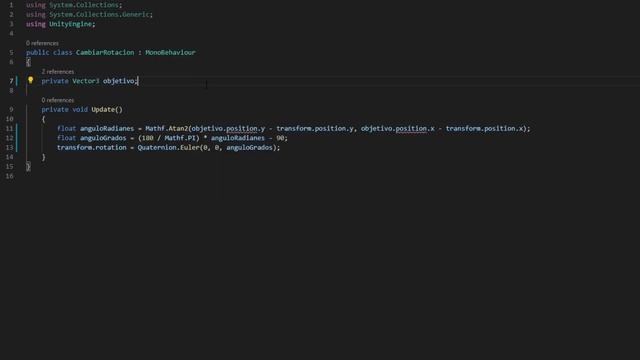Click line number 9 in gutter
The height and width of the screenshot is (360, 640).
pyautogui.click(x=11, y=109)
